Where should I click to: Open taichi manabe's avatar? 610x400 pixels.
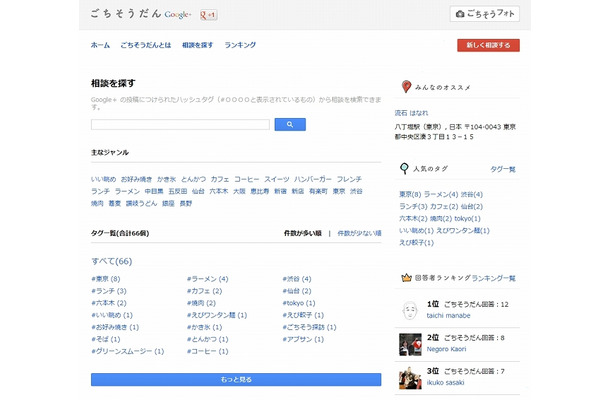(x=410, y=310)
